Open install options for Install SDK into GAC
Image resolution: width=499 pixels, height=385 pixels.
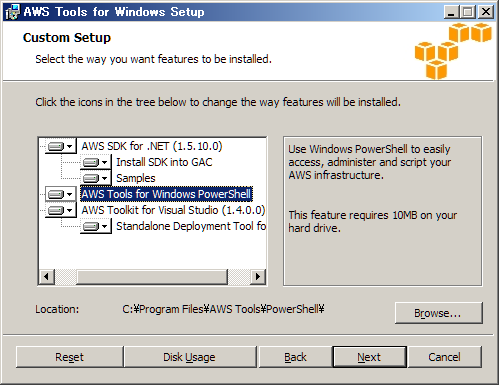(96, 162)
